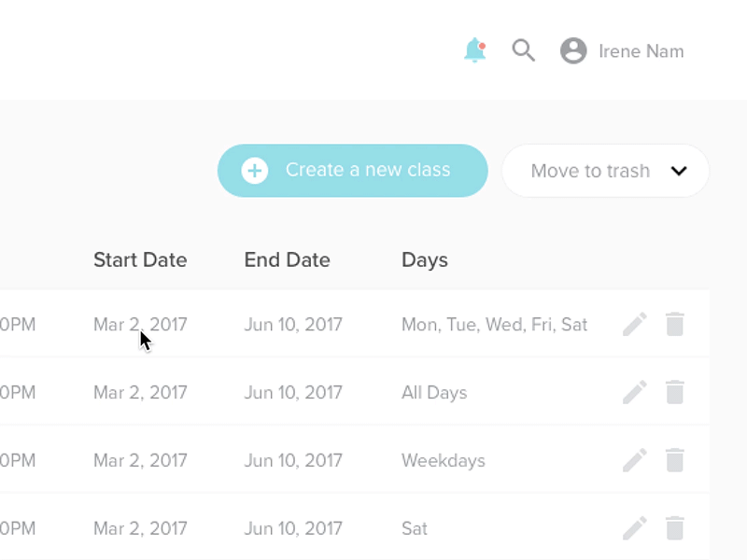Click the search magnifier icon
This screenshot has height=560, width=747.
pos(524,50)
